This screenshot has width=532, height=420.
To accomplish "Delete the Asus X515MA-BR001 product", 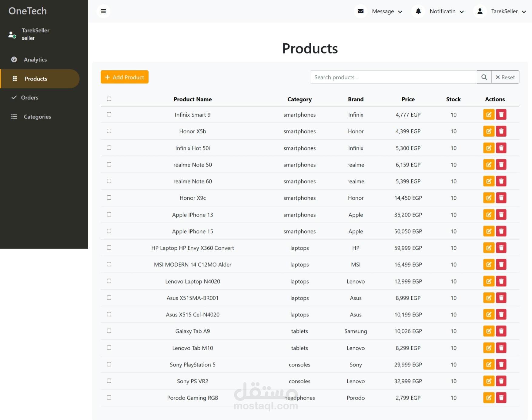I will click(501, 298).
